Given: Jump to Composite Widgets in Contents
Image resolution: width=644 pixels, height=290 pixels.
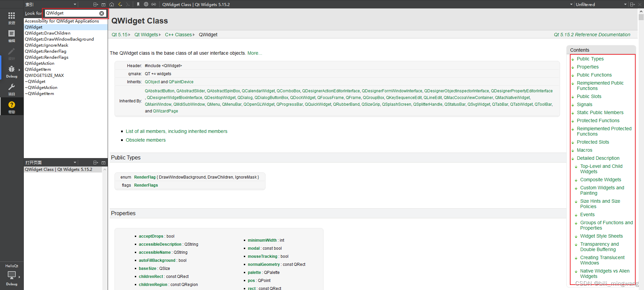Looking at the screenshot, I should (x=601, y=180).
